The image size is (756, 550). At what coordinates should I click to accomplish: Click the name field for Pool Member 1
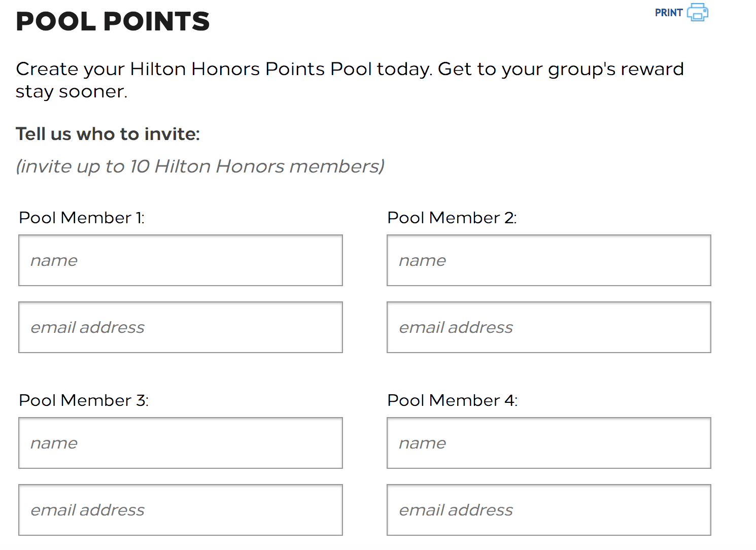180,260
